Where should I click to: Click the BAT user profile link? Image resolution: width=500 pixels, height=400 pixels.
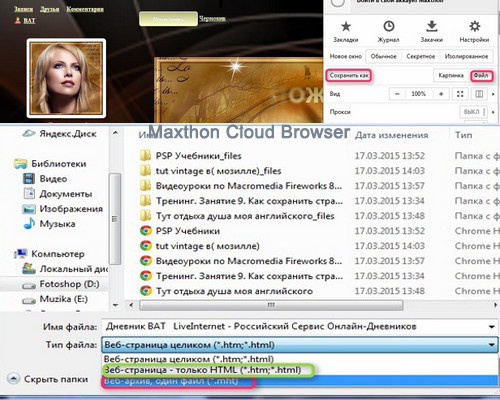point(29,21)
